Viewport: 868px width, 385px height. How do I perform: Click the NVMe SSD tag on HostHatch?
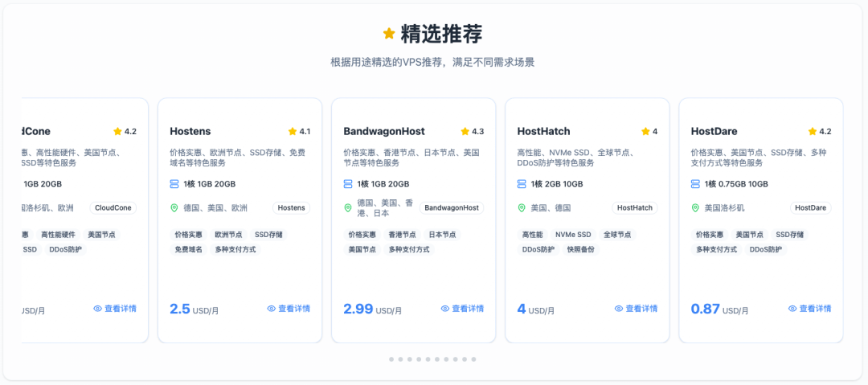click(x=574, y=235)
